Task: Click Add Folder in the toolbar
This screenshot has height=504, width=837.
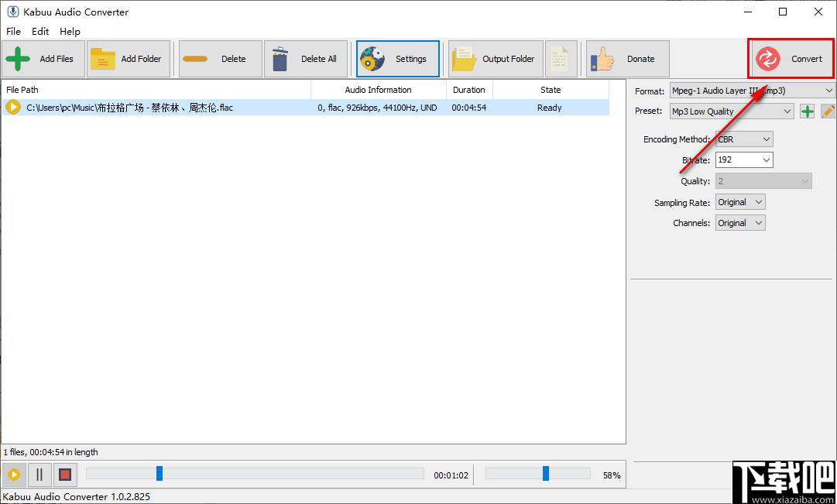Action: [x=129, y=59]
